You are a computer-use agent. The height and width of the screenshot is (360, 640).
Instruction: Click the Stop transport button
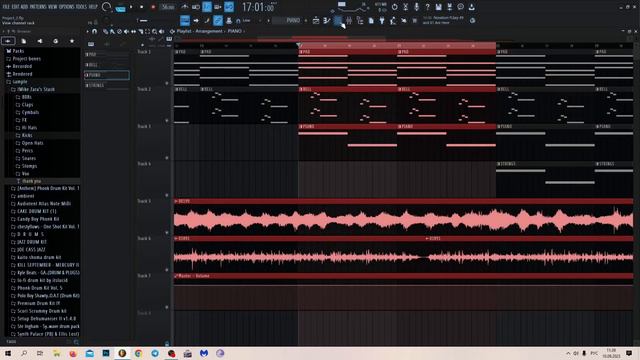142,7
